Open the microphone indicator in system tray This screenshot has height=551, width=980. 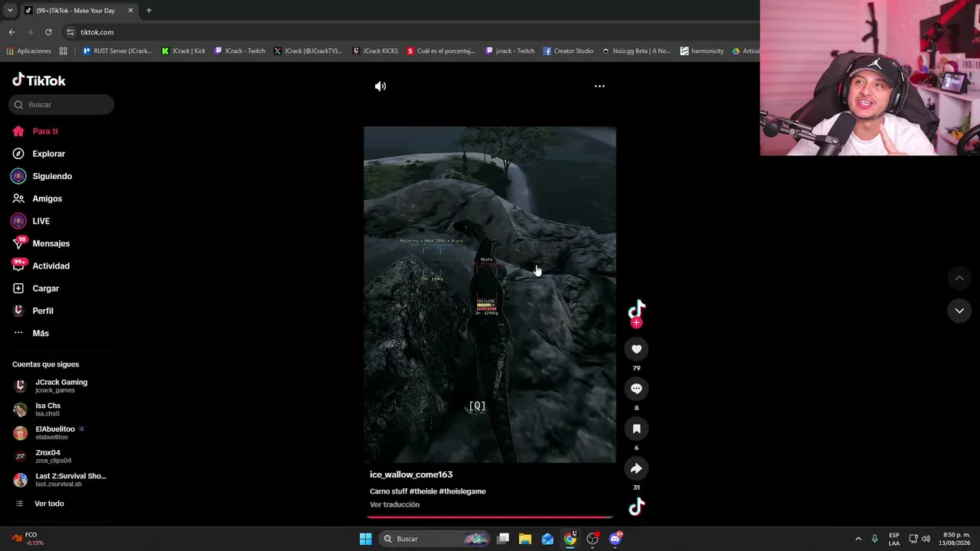874,539
